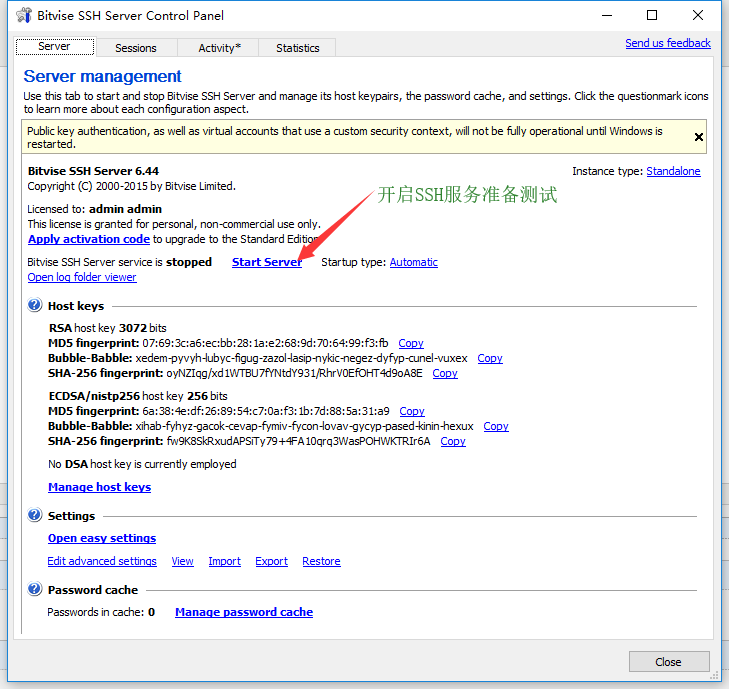The height and width of the screenshot is (689, 729).
Task: Click Open easy settings link
Action: [102, 538]
